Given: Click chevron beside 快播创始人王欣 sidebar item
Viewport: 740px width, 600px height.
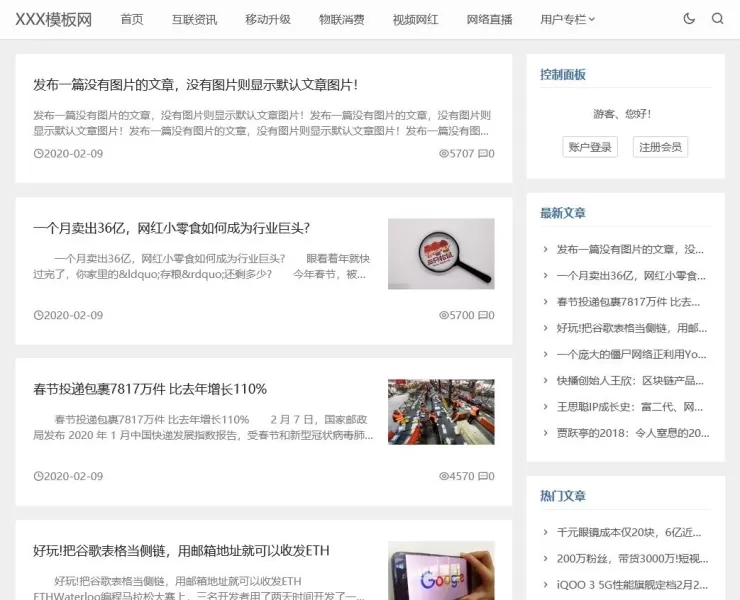Looking at the screenshot, I should 545,381.
